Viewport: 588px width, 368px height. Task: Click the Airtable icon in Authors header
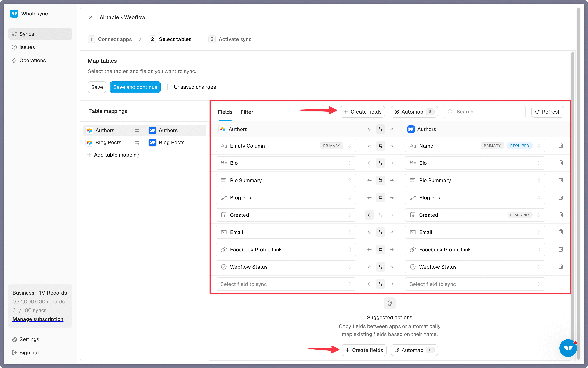(222, 129)
